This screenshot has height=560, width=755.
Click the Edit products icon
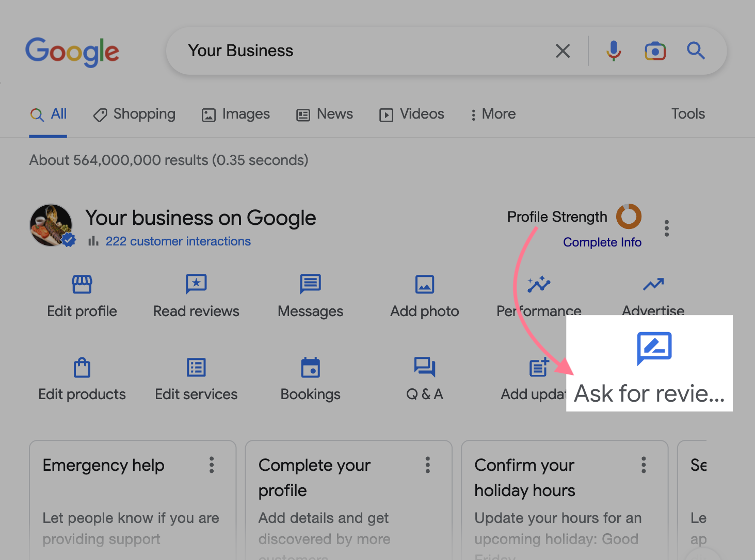[x=82, y=367]
